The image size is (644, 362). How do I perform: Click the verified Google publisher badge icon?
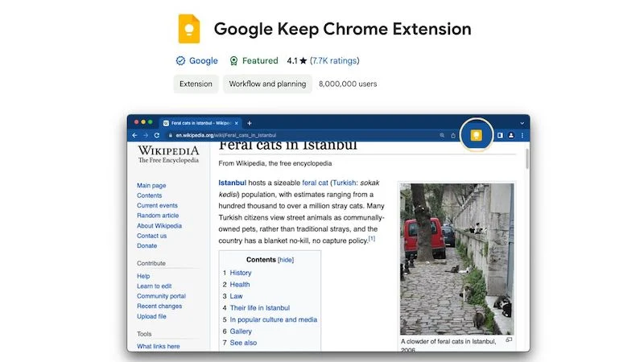[x=180, y=61]
